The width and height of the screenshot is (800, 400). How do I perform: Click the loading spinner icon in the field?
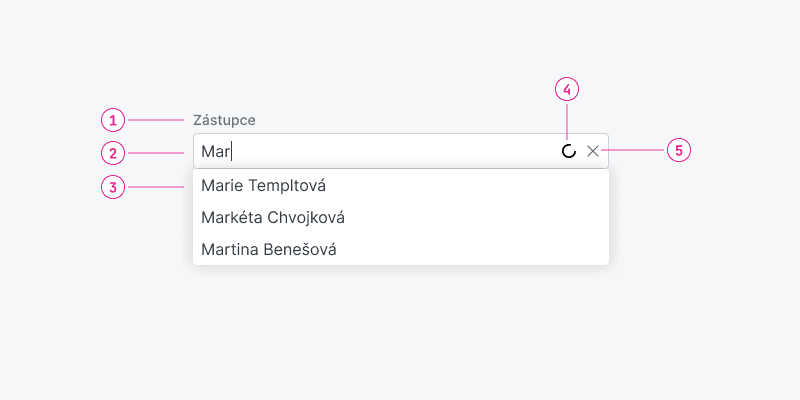click(568, 151)
